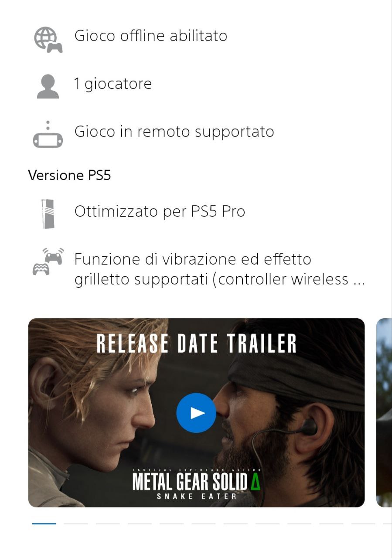This screenshot has height=558, width=392.
Task: Tap 'Gioco in remoto supportato' text
Action: click(174, 131)
